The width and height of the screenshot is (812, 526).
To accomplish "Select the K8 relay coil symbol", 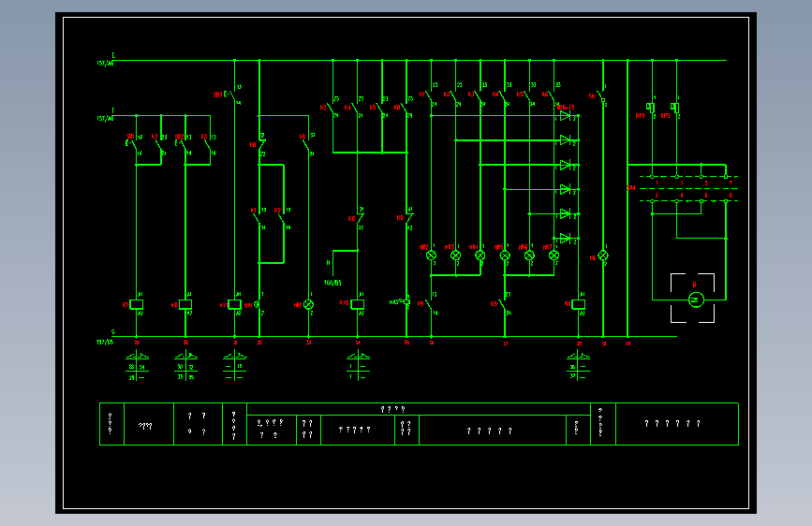I will click(185, 304).
